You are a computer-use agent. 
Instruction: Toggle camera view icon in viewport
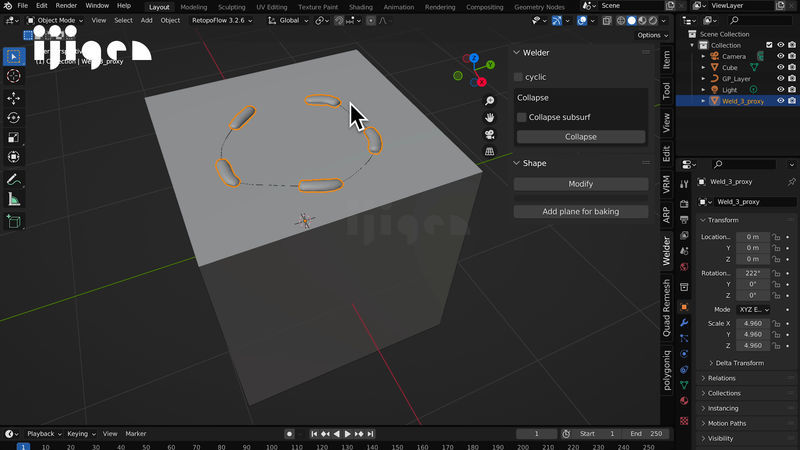[489, 135]
